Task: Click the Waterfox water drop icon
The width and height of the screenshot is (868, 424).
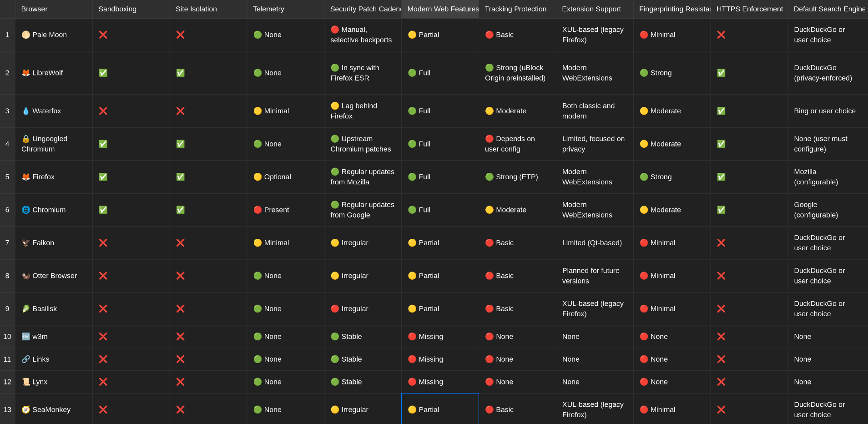Action: [26, 111]
